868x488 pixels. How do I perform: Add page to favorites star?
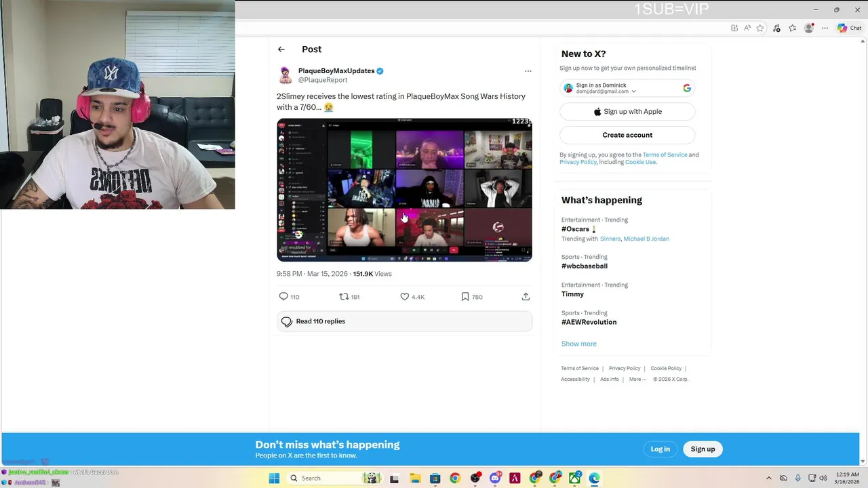[x=760, y=28]
